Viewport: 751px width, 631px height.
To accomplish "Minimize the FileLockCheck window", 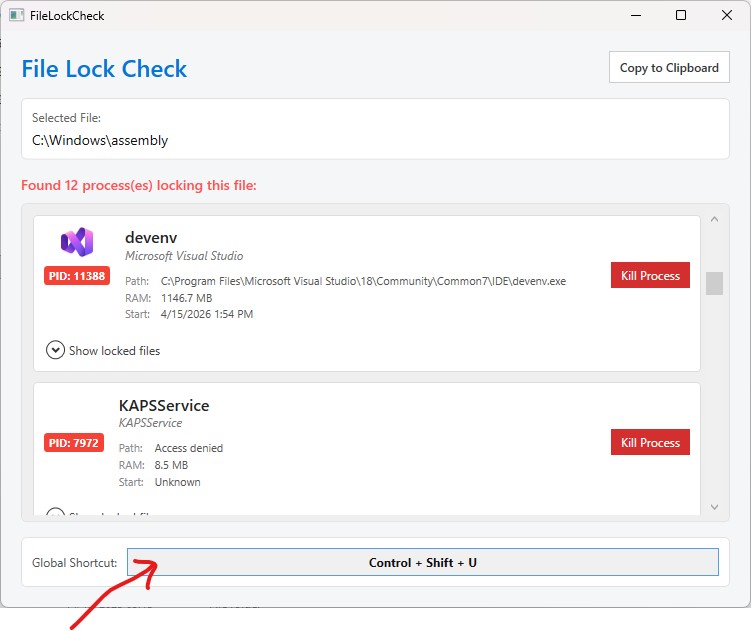I will pos(635,16).
